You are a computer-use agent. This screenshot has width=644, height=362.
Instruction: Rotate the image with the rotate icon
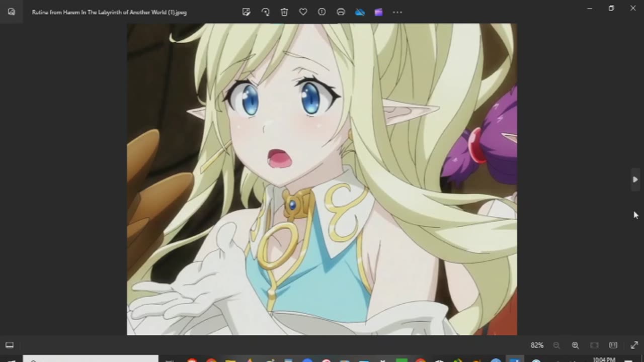pos(266,12)
